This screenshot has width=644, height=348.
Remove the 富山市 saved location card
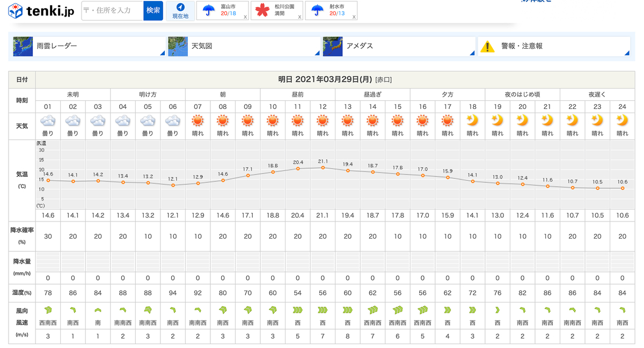[245, 17]
